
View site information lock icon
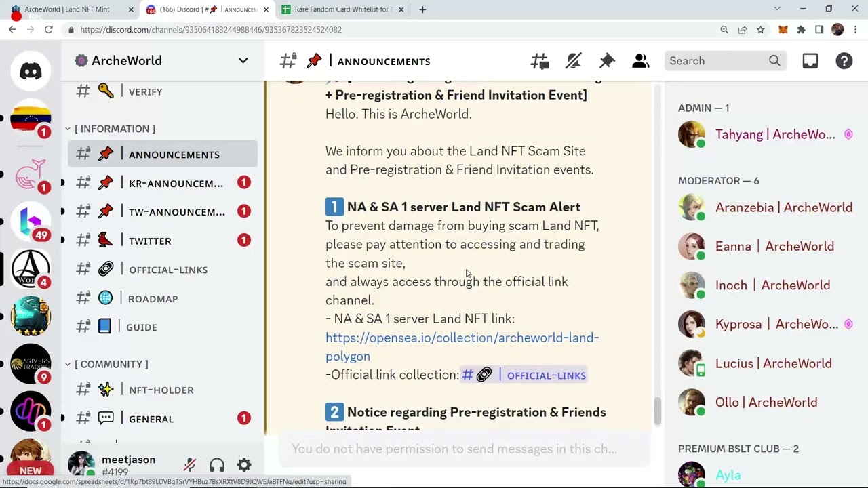coord(71,30)
